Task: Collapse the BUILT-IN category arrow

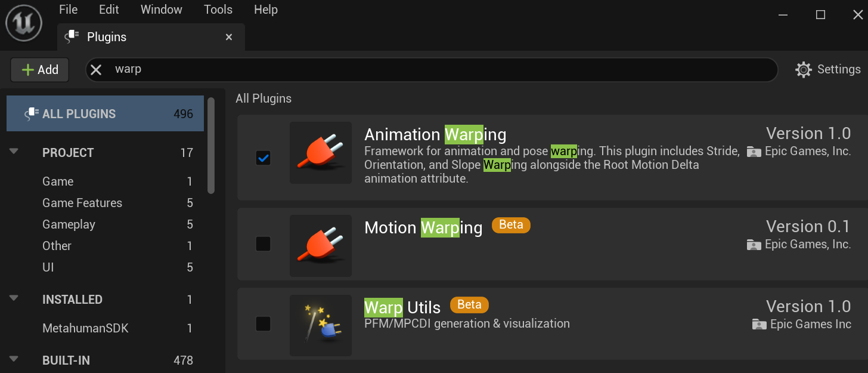Action: [x=14, y=360]
